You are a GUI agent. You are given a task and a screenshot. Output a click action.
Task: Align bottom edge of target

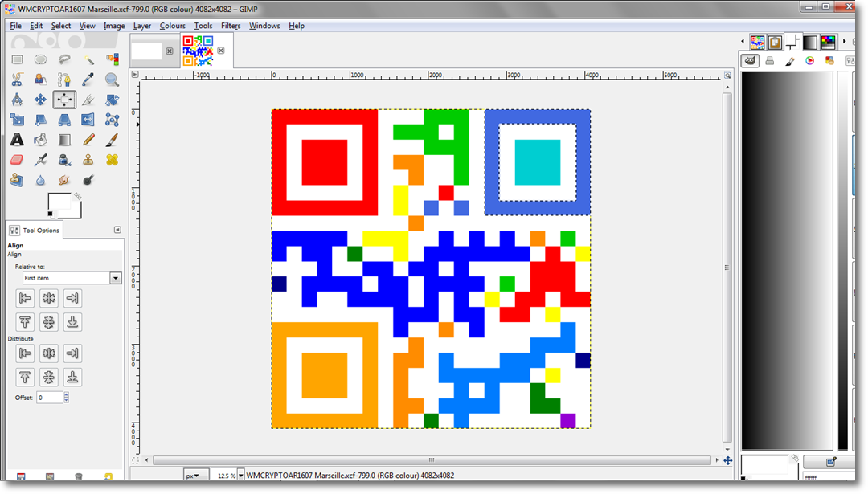pos(72,322)
